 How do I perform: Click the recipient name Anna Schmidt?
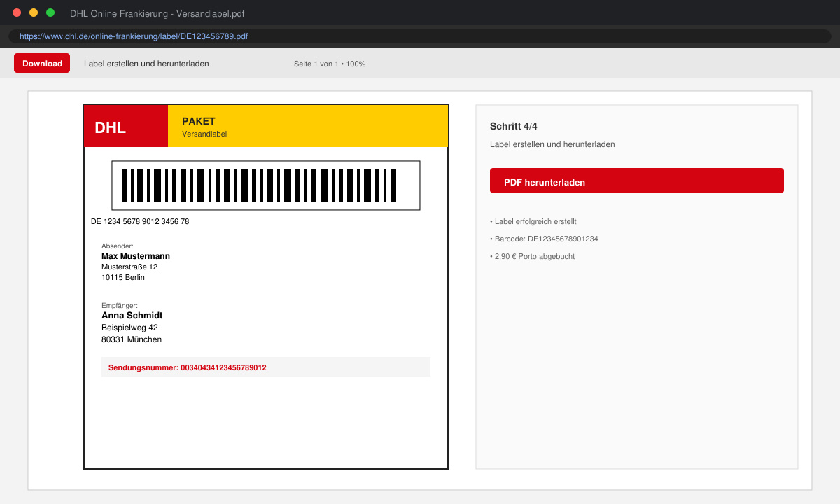point(132,316)
